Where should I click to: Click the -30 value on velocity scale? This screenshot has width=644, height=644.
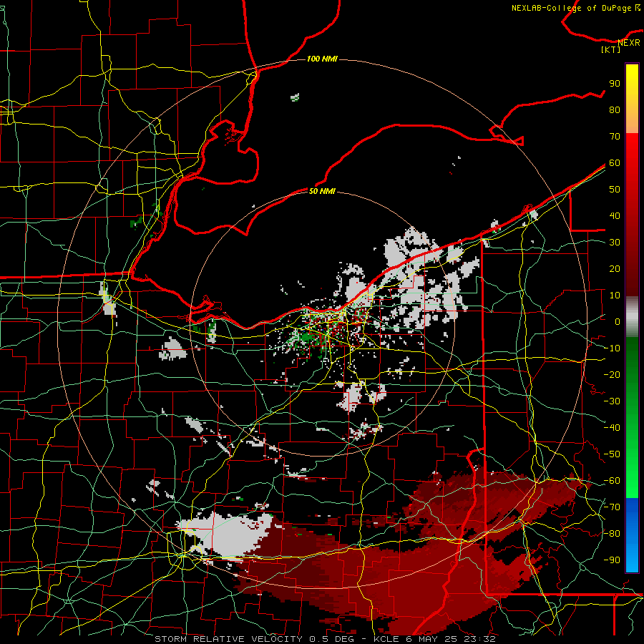point(612,401)
